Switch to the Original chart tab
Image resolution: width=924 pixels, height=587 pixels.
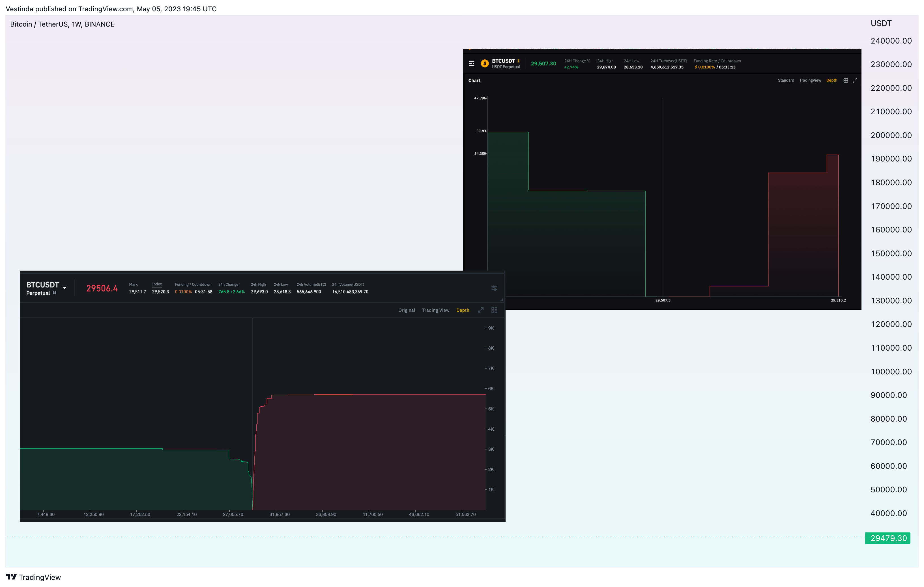pos(407,310)
